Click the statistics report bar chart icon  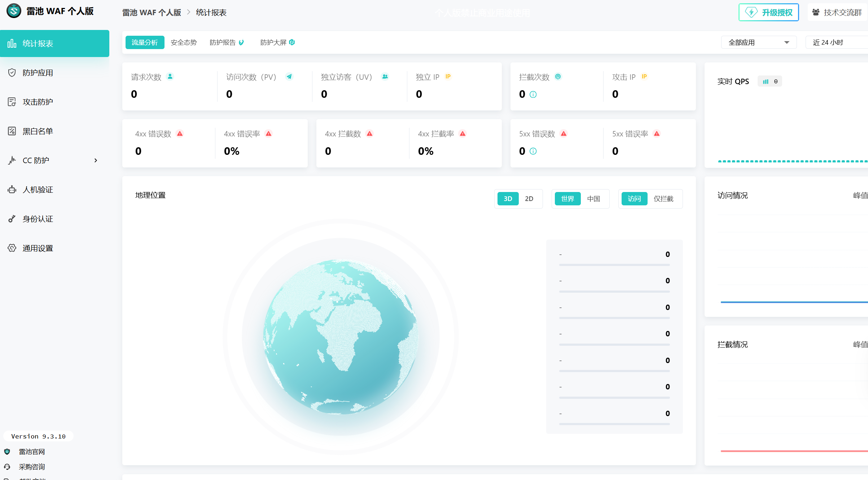(12, 43)
